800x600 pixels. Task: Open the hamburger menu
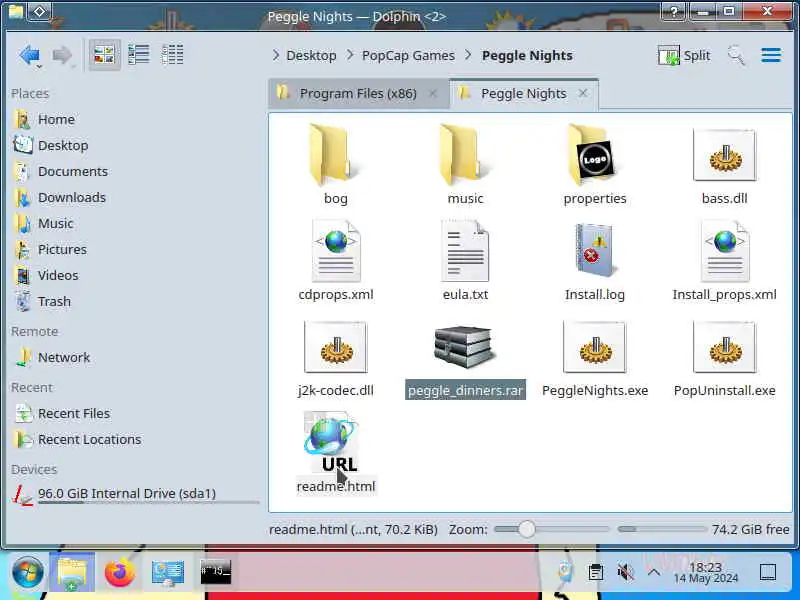pyautogui.click(x=771, y=55)
